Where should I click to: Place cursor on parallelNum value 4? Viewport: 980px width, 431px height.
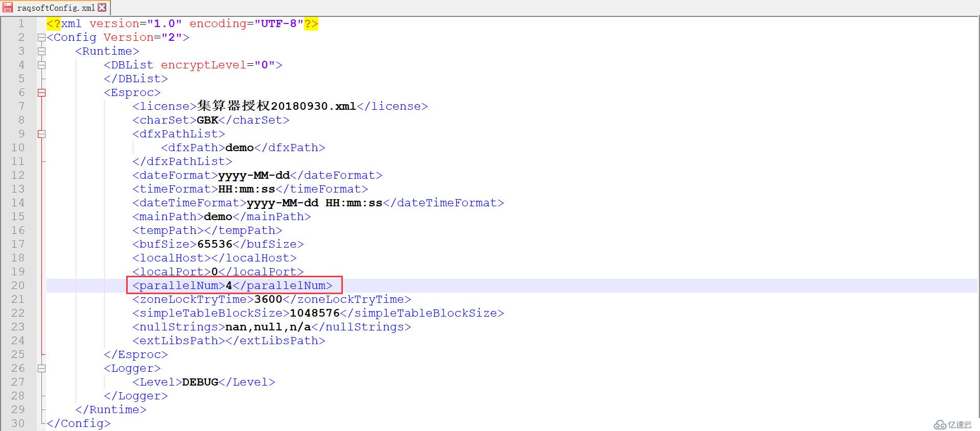point(229,285)
